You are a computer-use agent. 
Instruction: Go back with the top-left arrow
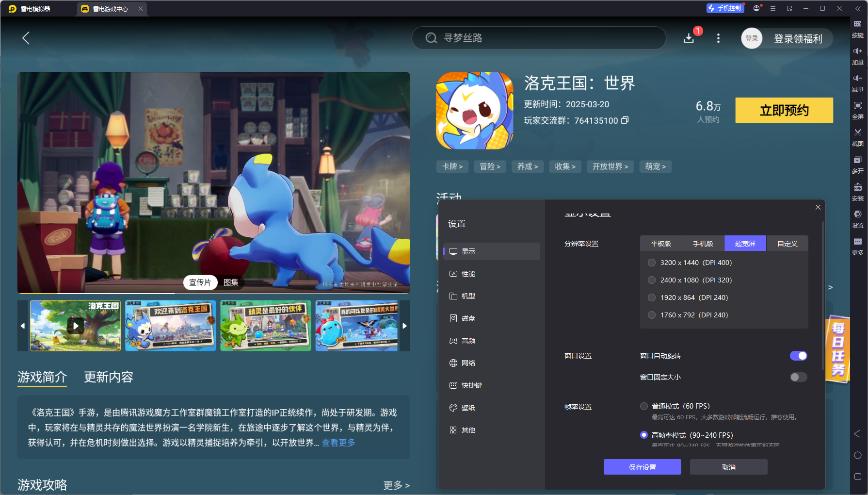26,38
